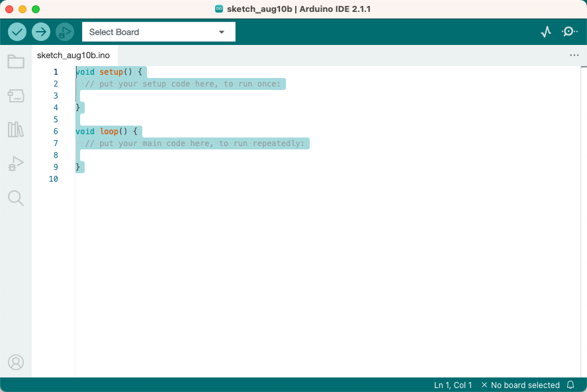Image resolution: width=587 pixels, height=392 pixels.
Task: Select the sketch_aug10b.ino tab
Action: pyautogui.click(x=73, y=56)
